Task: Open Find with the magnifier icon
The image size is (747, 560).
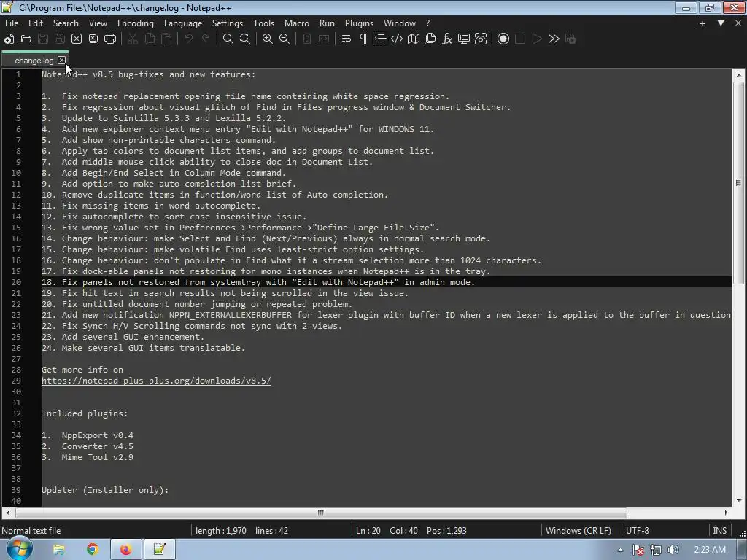Action: tap(228, 39)
